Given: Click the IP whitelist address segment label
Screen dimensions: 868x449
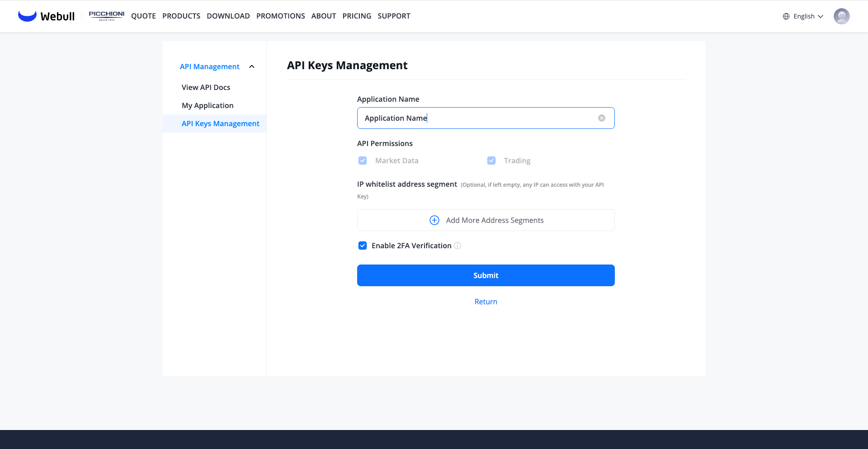Looking at the screenshot, I should pos(407,184).
